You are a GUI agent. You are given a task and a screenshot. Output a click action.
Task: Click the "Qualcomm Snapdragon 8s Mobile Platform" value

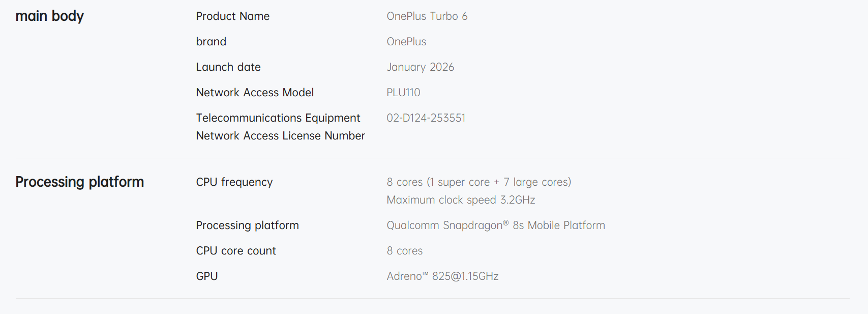[495, 225]
